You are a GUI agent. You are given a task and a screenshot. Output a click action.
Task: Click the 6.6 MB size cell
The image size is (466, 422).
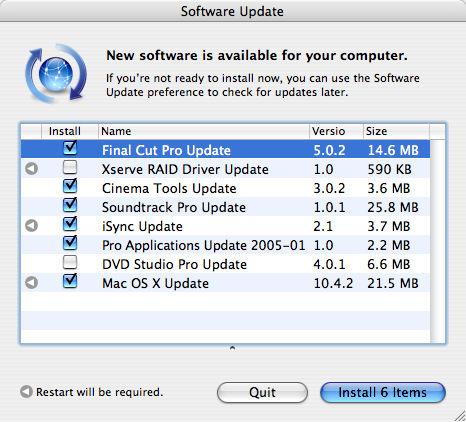pyautogui.click(x=389, y=264)
